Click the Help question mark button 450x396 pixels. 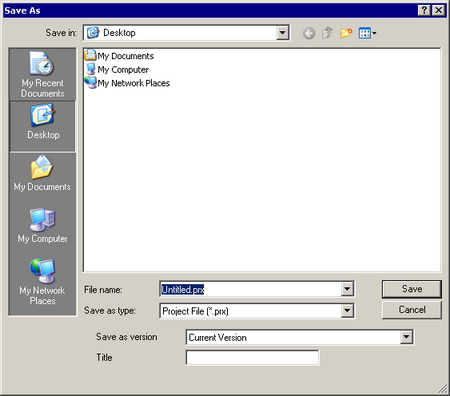pyautogui.click(x=424, y=10)
